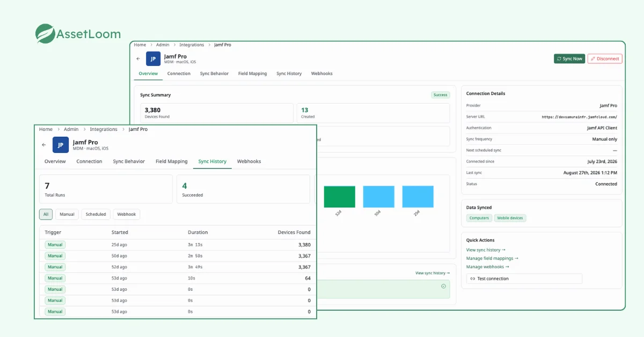
Task: Switch to Connection tab in front window
Action: pyautogui.click(x=89, y=162)
